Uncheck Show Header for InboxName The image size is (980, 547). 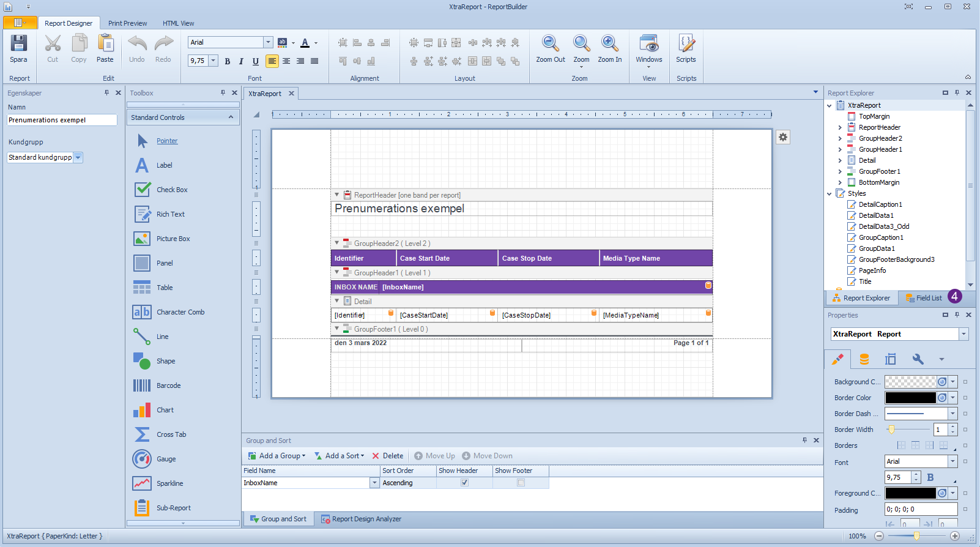coord(464,483)
